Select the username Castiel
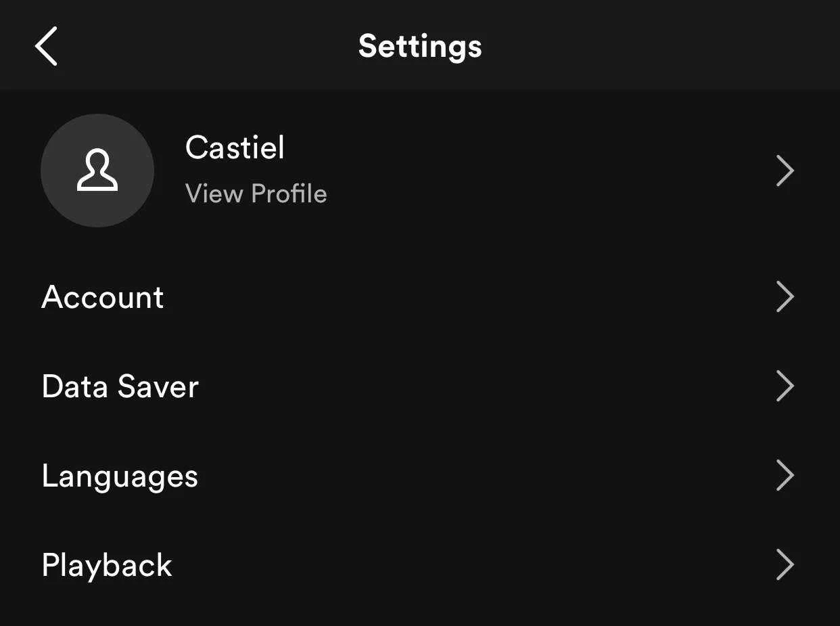The height and width of the screenshot is (626, 840). 235,148
